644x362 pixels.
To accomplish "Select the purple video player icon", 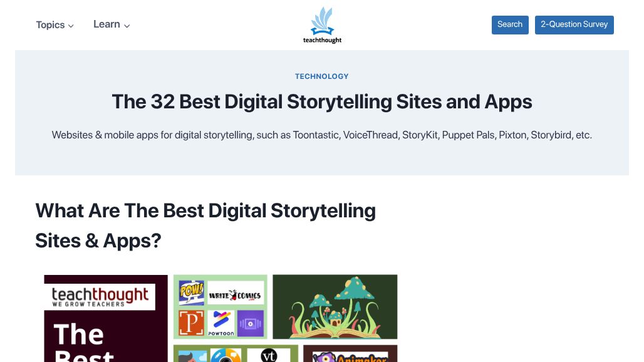I will [251, 322].
